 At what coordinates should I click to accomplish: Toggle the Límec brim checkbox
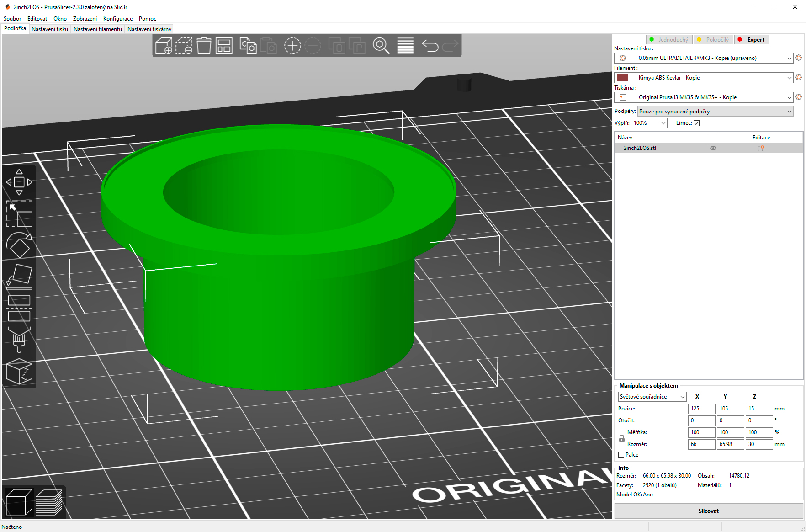(x=696, y=123)
